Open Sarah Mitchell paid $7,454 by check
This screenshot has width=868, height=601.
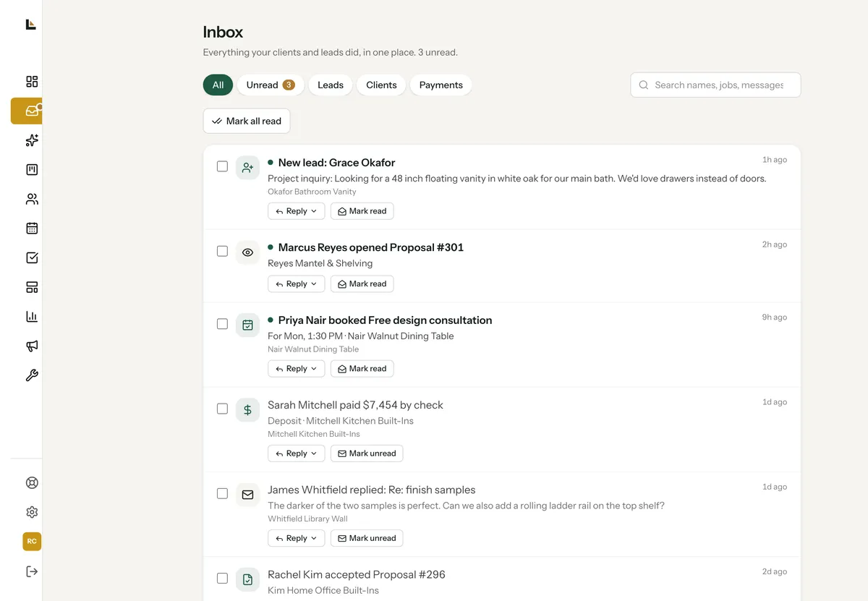click(x=355, y=405)
